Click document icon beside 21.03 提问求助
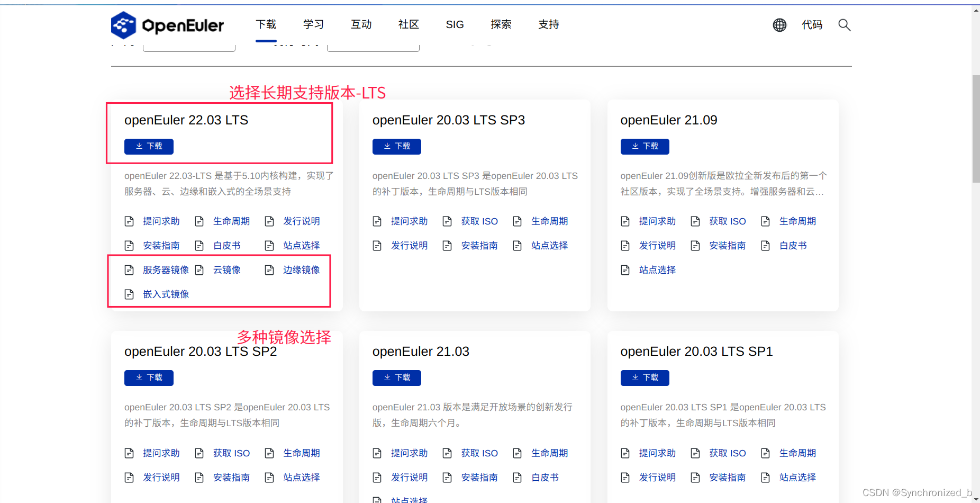Image resolution: width=980 pixels, height=503 pixels. (377, 453)
